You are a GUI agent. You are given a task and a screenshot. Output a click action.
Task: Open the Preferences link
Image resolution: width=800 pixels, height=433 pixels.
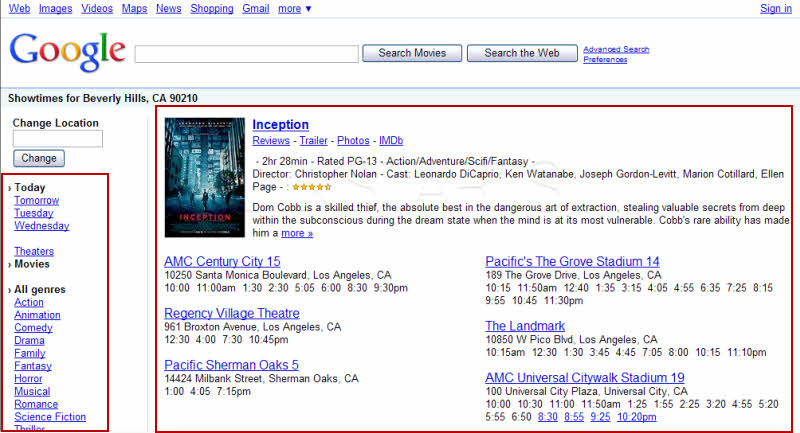[605, 60]
